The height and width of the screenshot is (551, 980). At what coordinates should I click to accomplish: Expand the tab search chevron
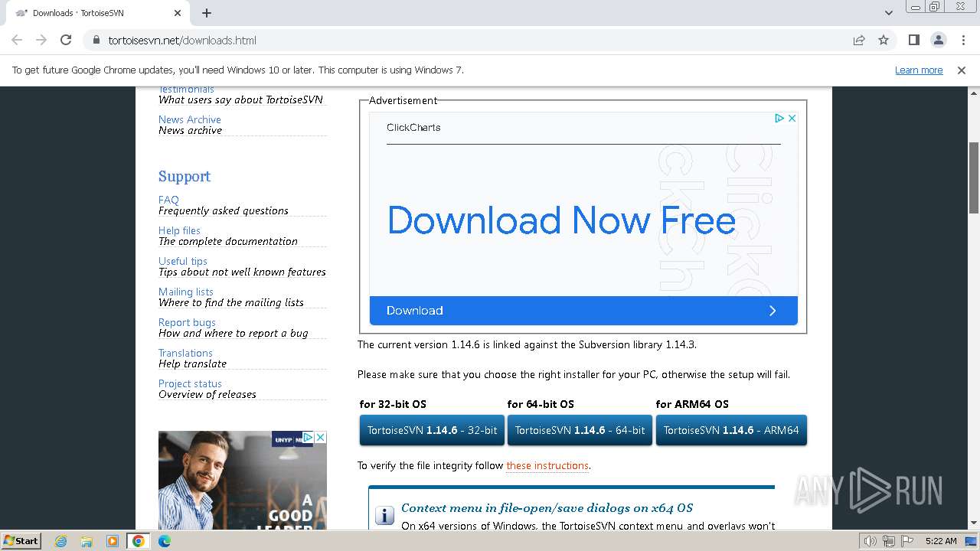click(x=889, y=13)
